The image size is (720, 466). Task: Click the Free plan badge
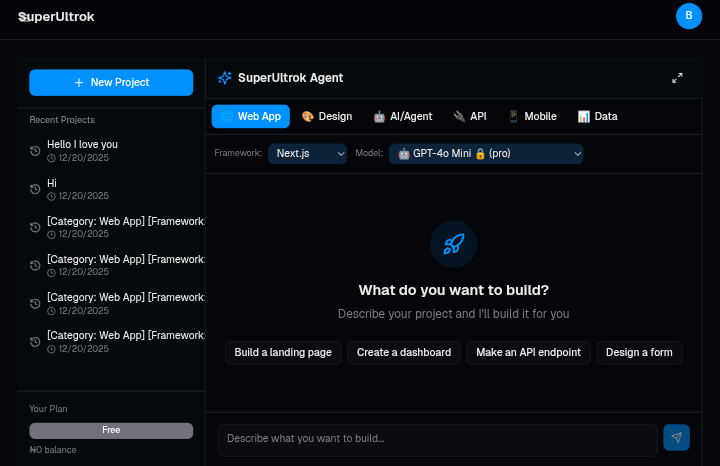(111, 431)
